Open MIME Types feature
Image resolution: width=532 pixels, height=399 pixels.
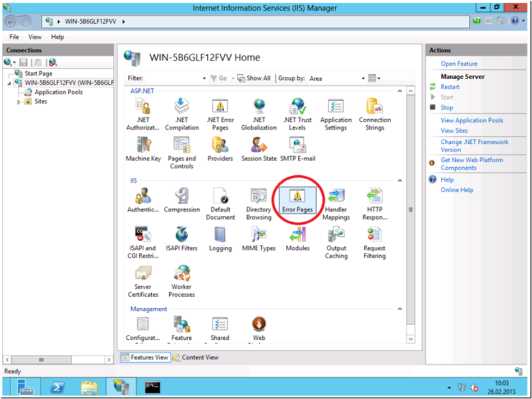[259, 239]
